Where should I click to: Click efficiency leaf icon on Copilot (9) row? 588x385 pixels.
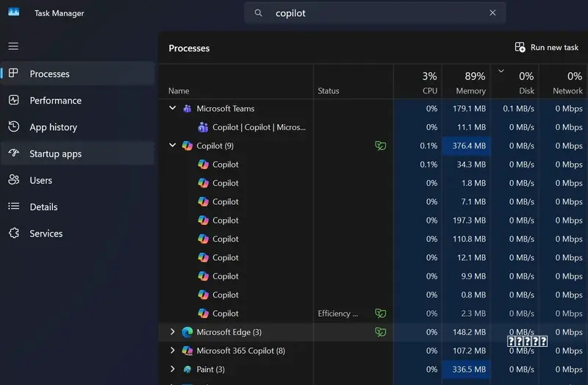coord(380,145)
